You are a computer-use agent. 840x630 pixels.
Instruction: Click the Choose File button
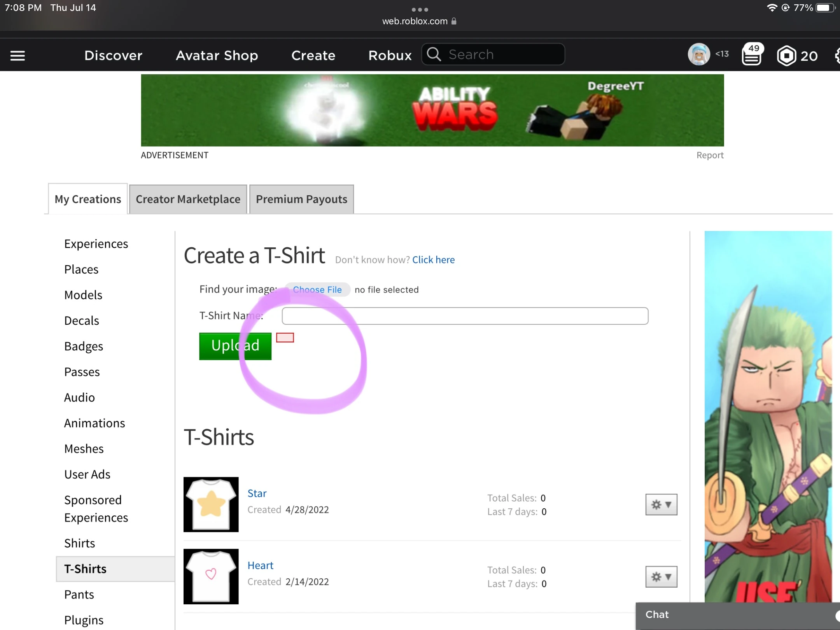point(317,290)
